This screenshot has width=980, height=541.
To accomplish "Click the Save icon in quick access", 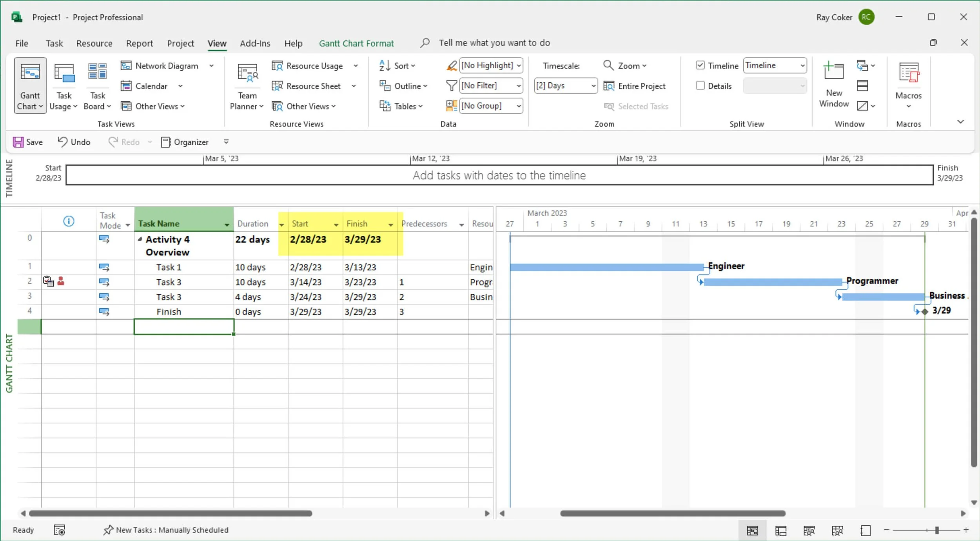I will click(18, 142).
